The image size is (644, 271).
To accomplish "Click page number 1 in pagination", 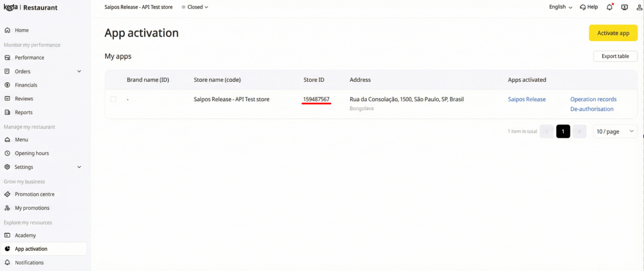I will pos(563,132).
